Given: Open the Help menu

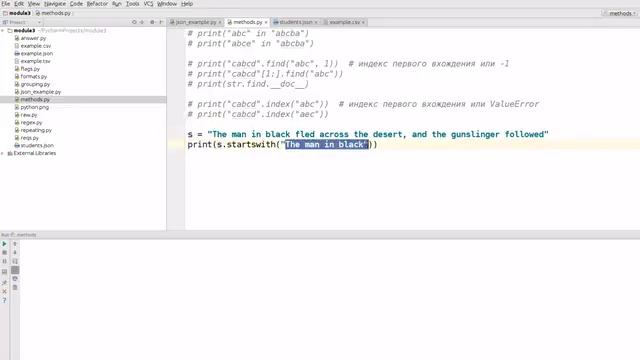Looking at the screenshot, I should 187,4.
